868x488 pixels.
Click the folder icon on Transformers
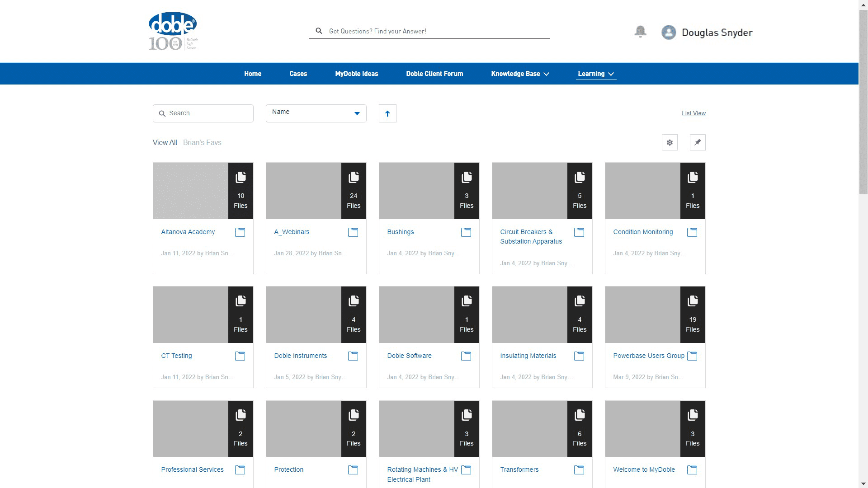click(579, 470)
